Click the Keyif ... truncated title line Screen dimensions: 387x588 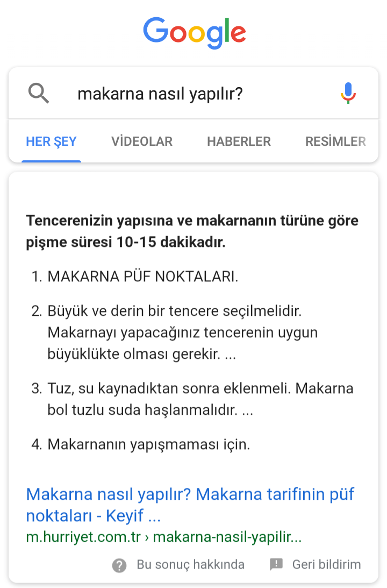tap(94, 515)
